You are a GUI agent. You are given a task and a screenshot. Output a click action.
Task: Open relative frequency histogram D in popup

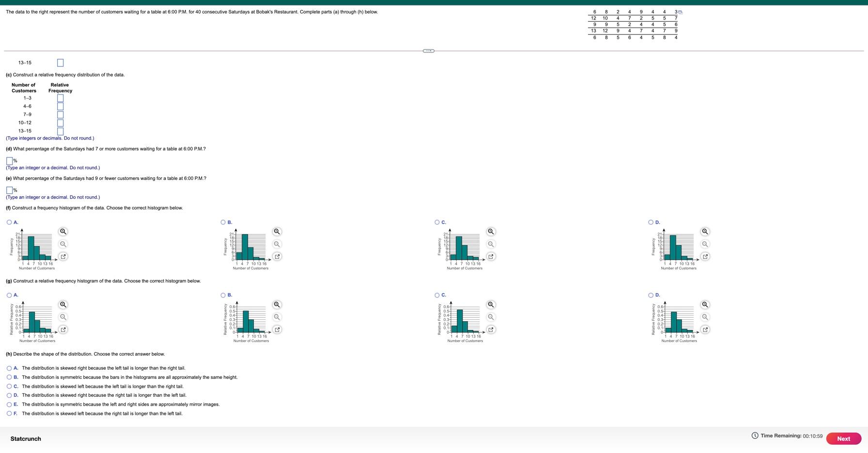(705, 329)
